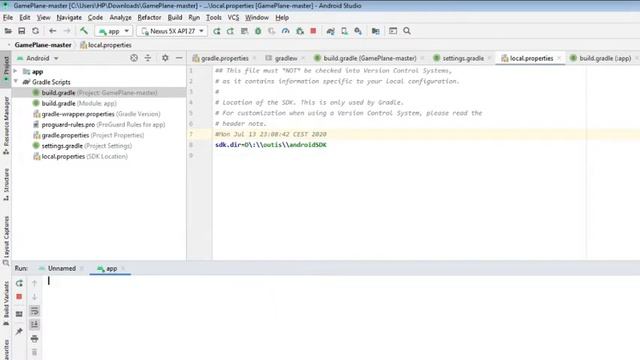Open the SDK Manager icon

pos(358,31)
